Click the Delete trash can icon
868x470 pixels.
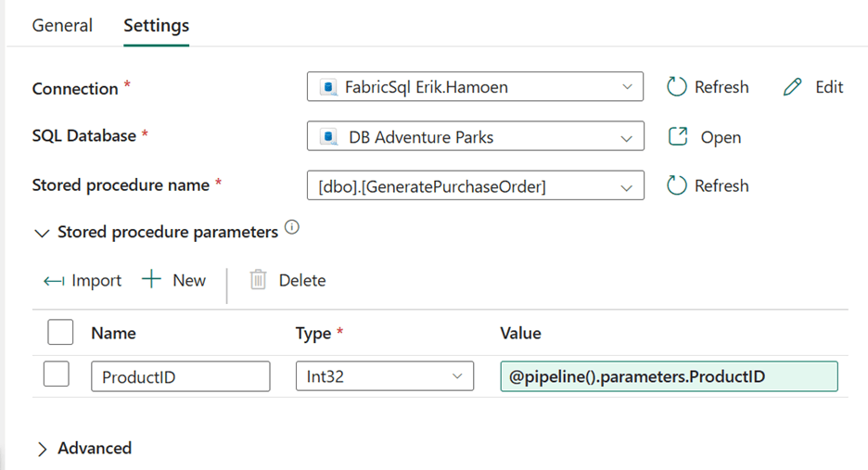point(259,280)
